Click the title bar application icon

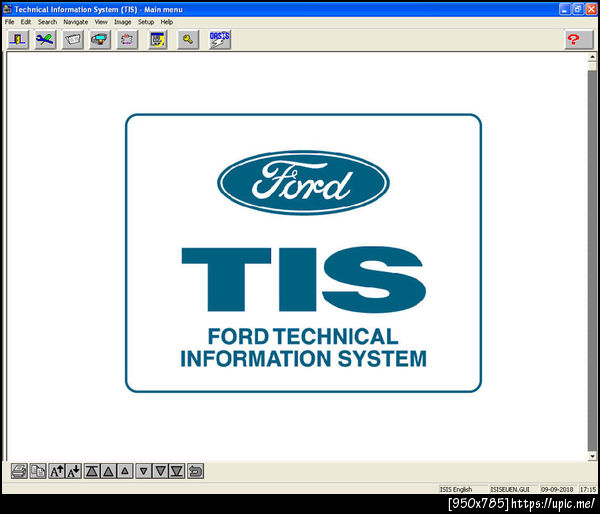coord(7,9)
